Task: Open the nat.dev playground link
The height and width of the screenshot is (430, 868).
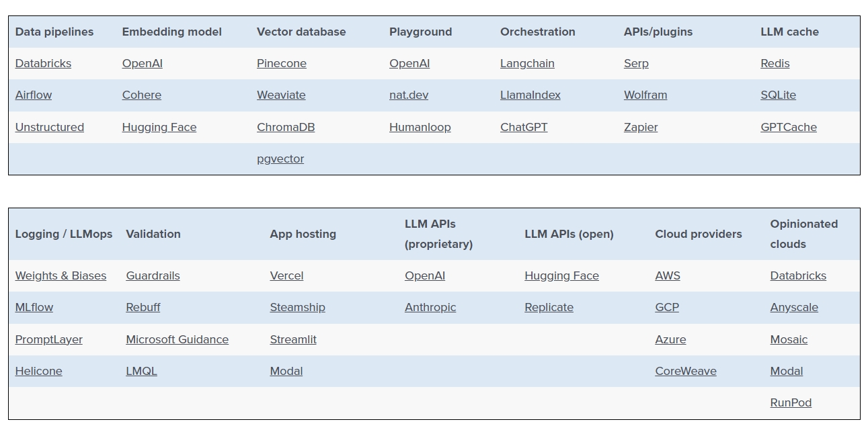Action: (x=409, y=95)
